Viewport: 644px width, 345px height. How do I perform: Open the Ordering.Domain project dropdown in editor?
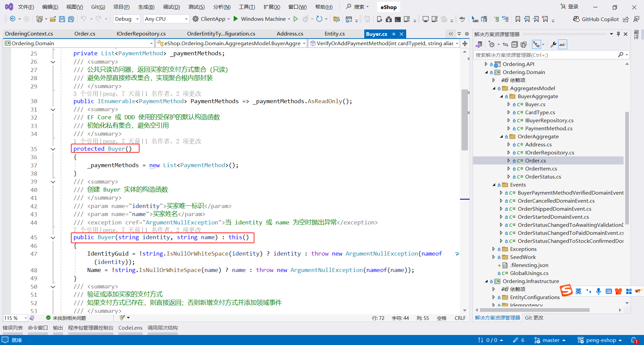(x=79, y=43)
